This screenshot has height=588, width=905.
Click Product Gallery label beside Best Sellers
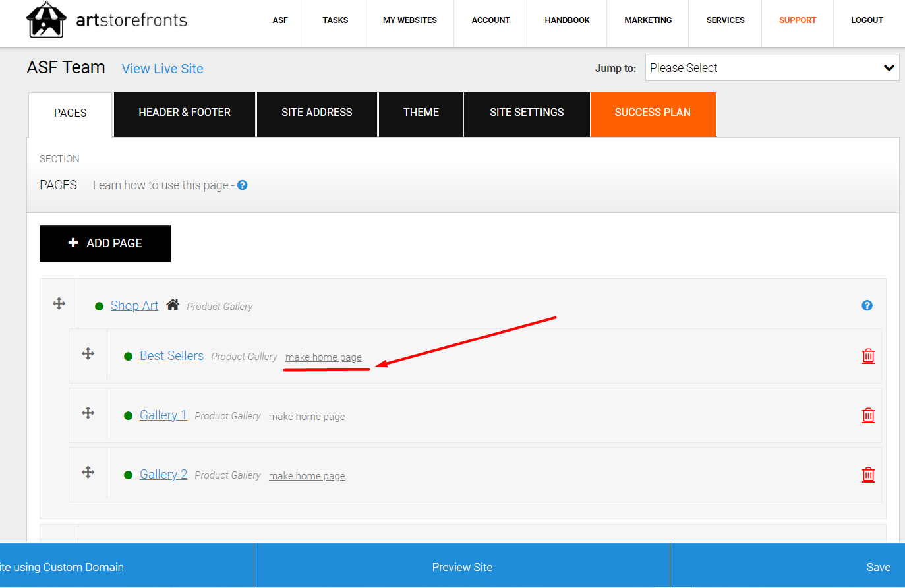pos(244,357)
